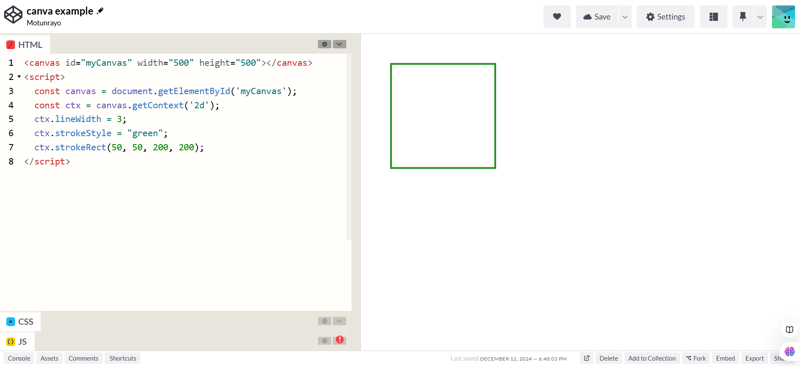Image resolution: width=800 pixels, height=366 pixels.
Task: Click the closing script tag line
Action: click(x=47, y=161)
